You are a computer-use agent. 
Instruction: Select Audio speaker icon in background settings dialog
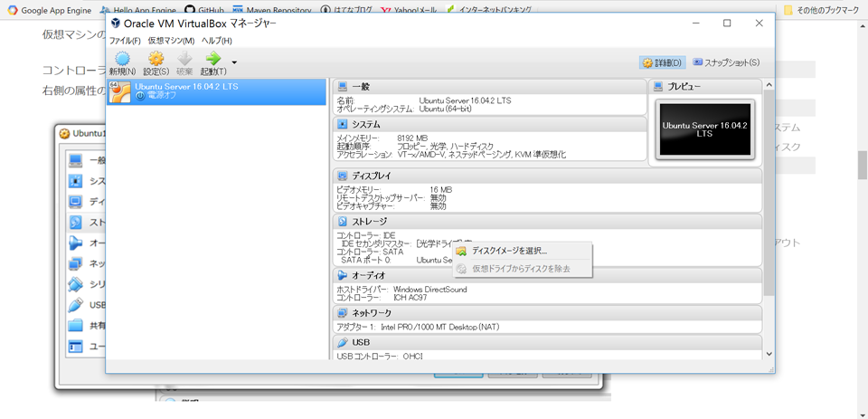click(x=75, y=243)
